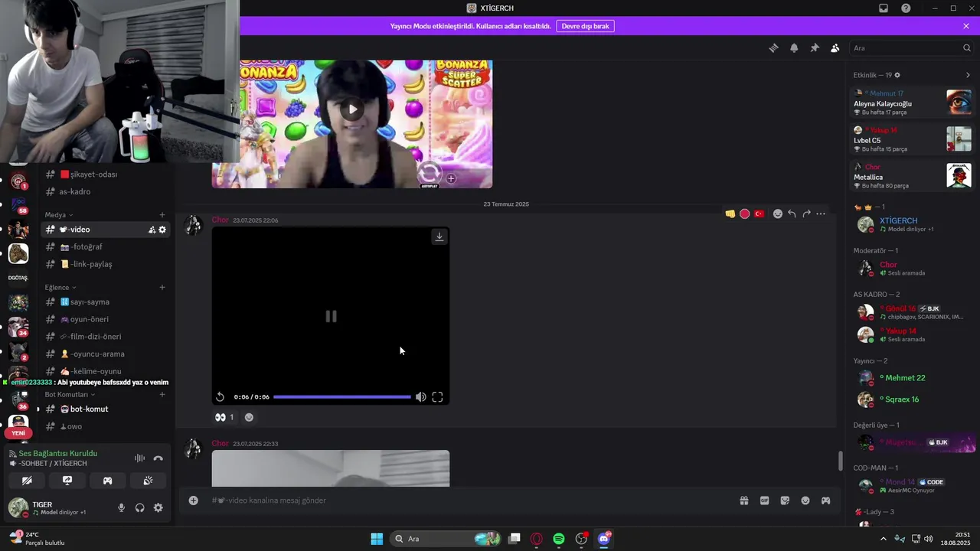This screenshot has height=551, width=980.
Task: Open user settings gear
Action: (158, 508)
